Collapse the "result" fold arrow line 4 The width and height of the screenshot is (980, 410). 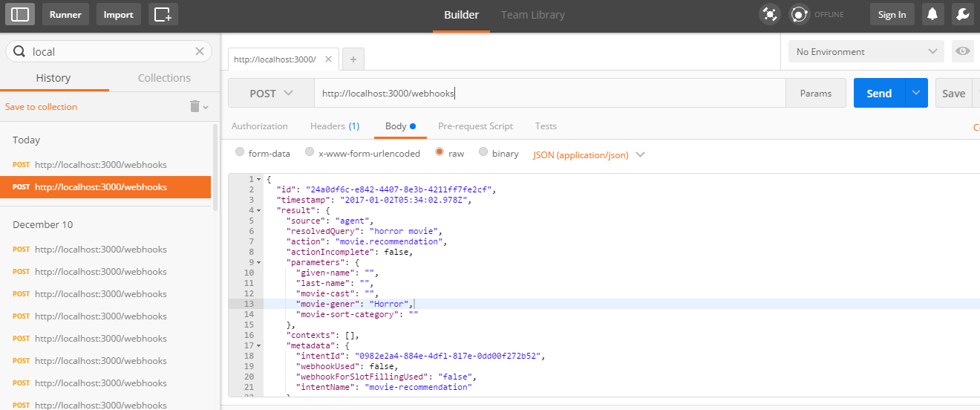tap(258, 210)
